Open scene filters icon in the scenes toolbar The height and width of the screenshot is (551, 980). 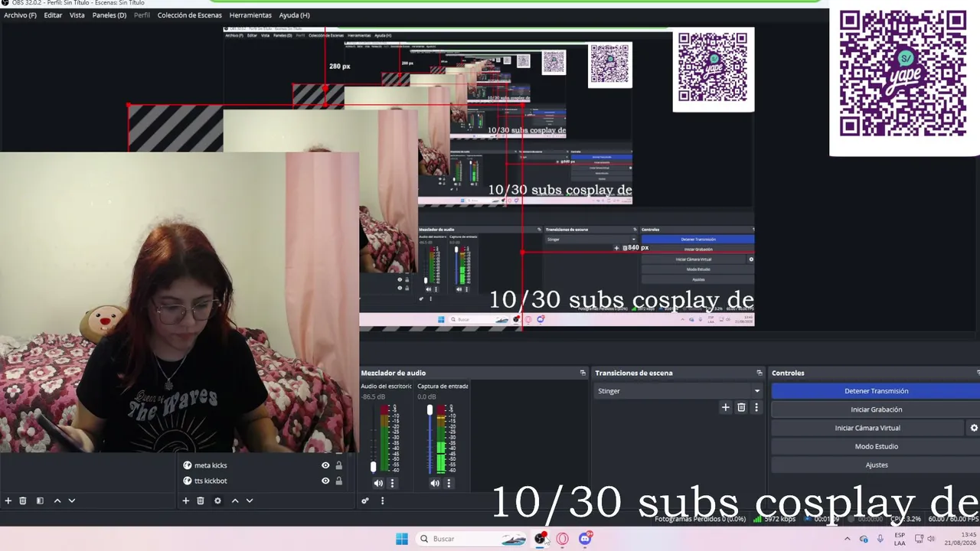coord(40,500)
